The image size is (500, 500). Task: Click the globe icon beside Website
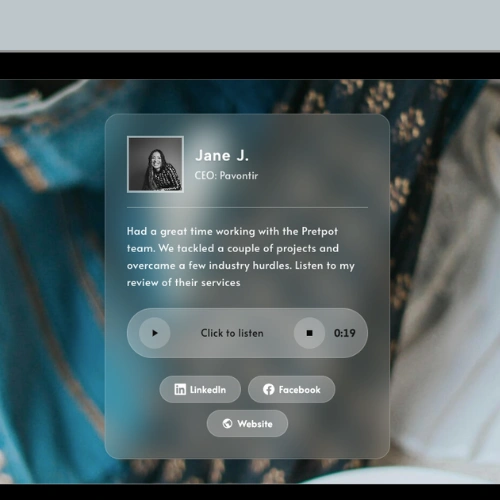227,423
